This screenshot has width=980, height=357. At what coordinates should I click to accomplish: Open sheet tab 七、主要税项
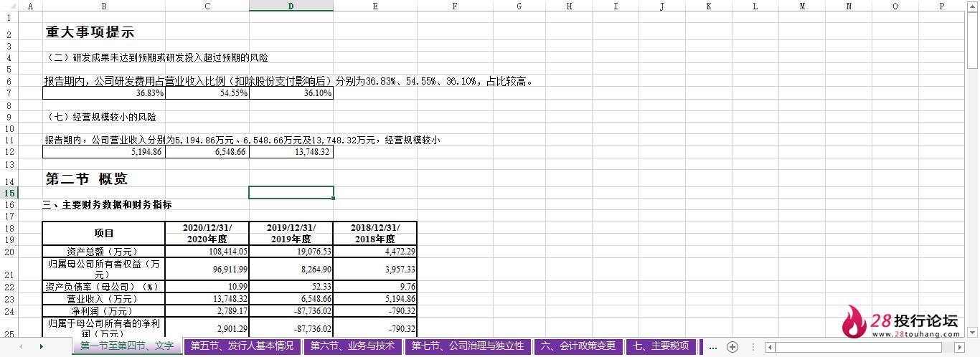point(661,346)
